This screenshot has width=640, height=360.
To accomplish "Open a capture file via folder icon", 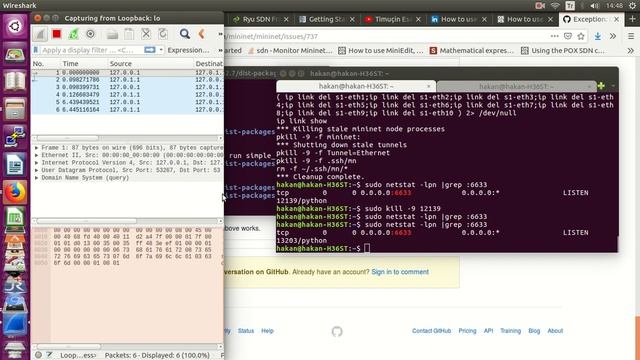I will pos(112,34).
